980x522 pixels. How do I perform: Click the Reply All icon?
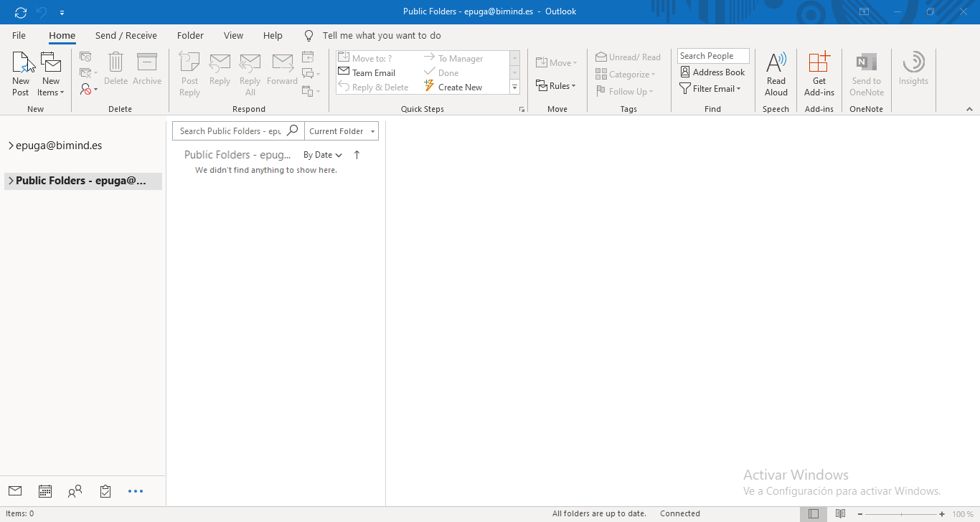pos(250,74)
